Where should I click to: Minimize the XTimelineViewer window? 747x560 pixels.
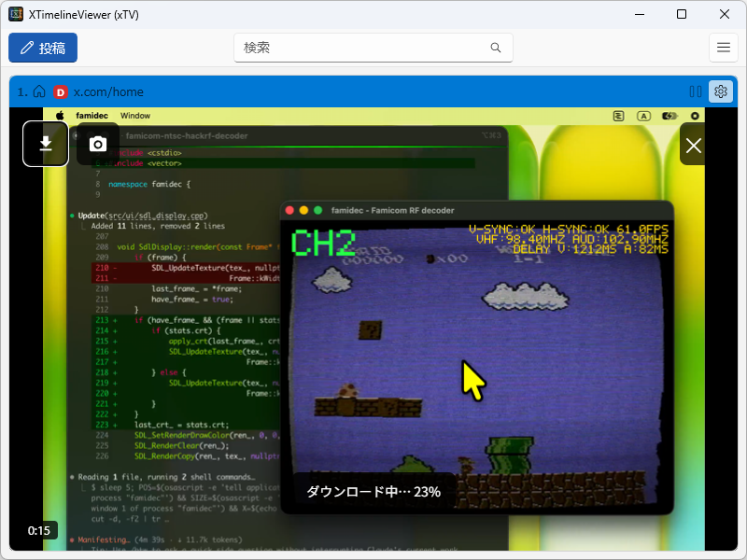click(x=640, y=14)
